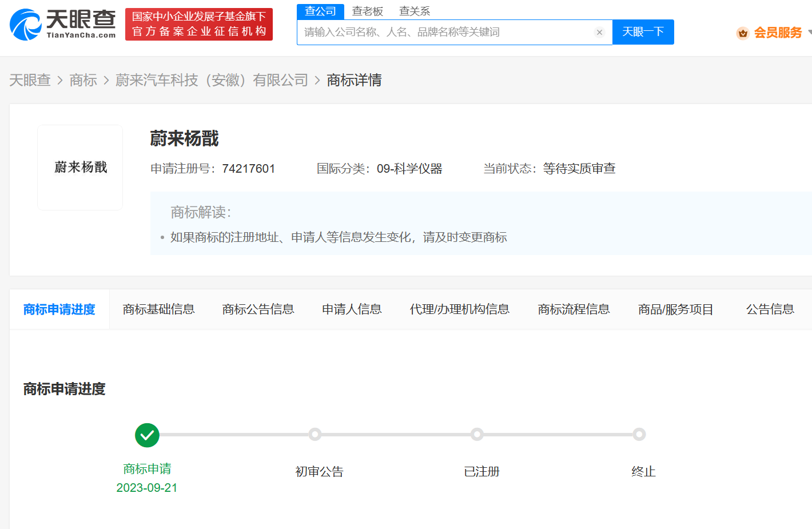
Task: Open the 会员服务 link
Action: click(x=778, y=33)
